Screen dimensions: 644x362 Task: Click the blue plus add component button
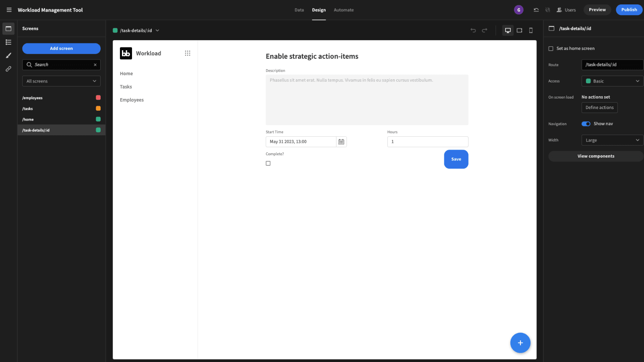click(x=520, y=343)
